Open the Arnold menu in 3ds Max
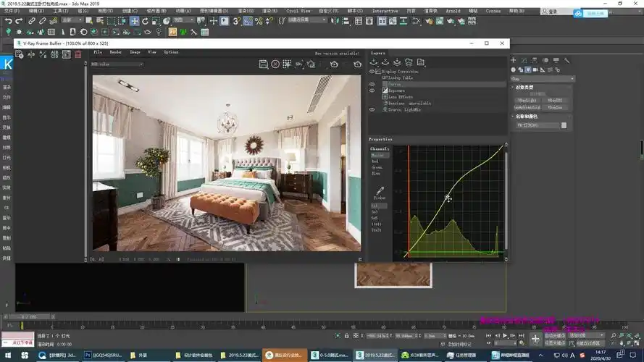Screen dimensions: 644x362 coord(453,11)
